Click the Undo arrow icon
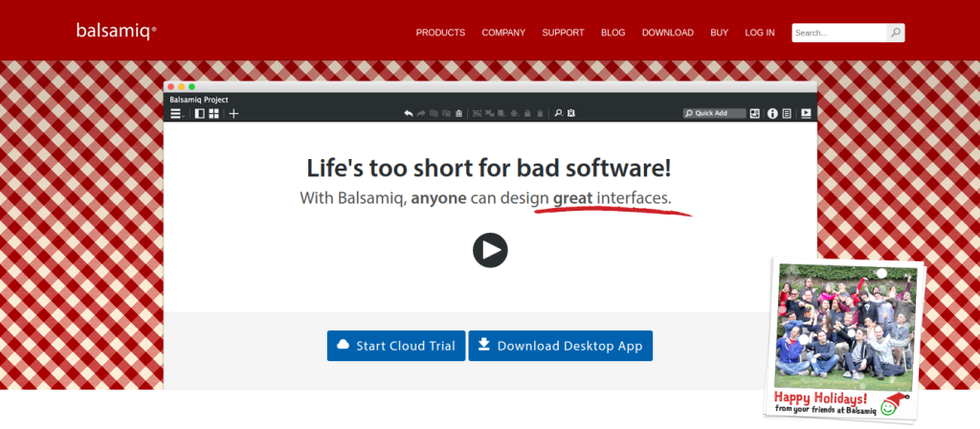Image resolution: width=980 pixels, height=429 pixels. point(409,113)
